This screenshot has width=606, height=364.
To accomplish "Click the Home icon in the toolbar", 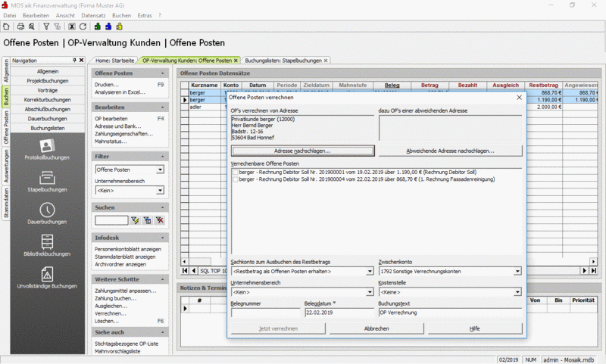I will (6, 26).
